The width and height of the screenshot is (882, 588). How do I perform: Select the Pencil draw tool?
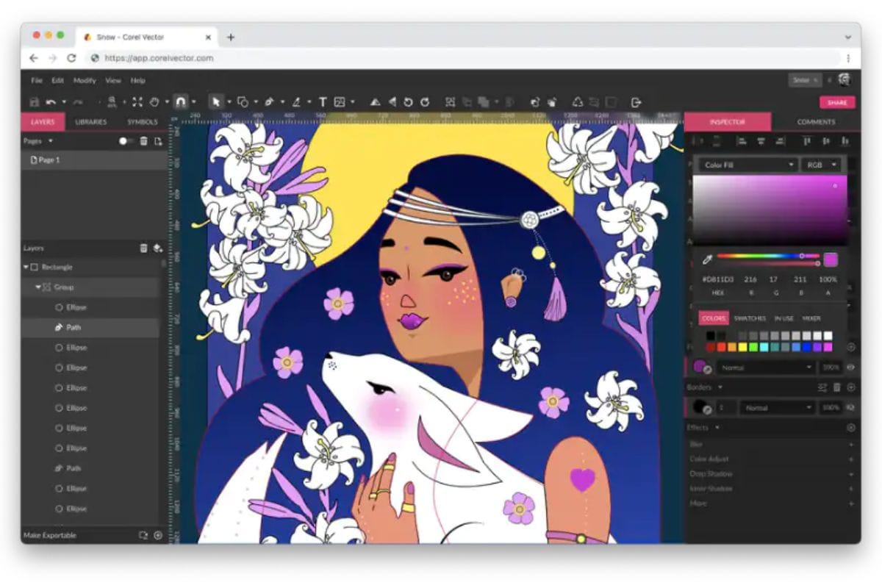(x=296, y=102)
